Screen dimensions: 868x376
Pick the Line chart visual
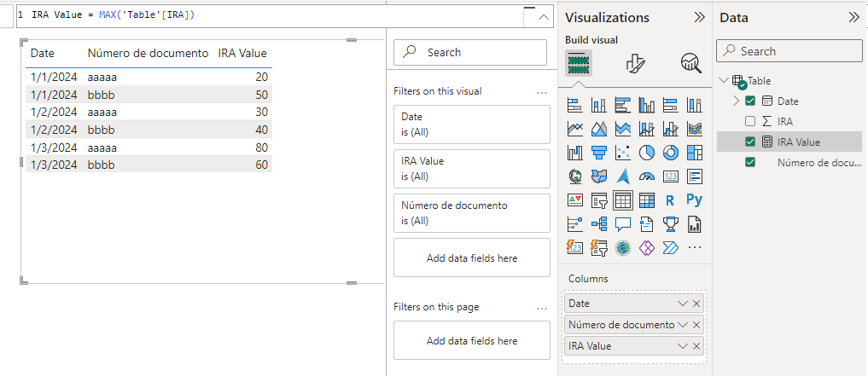click(575, 129)
